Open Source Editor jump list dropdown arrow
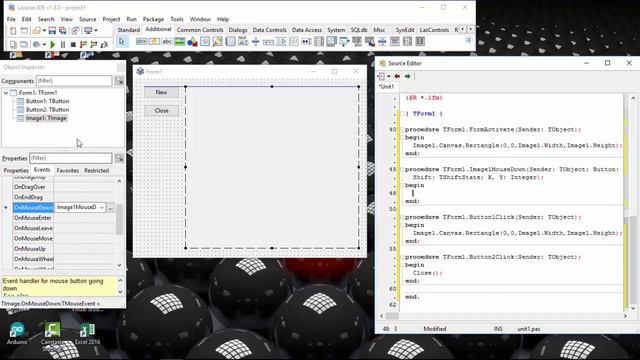 tap(389, 76)
